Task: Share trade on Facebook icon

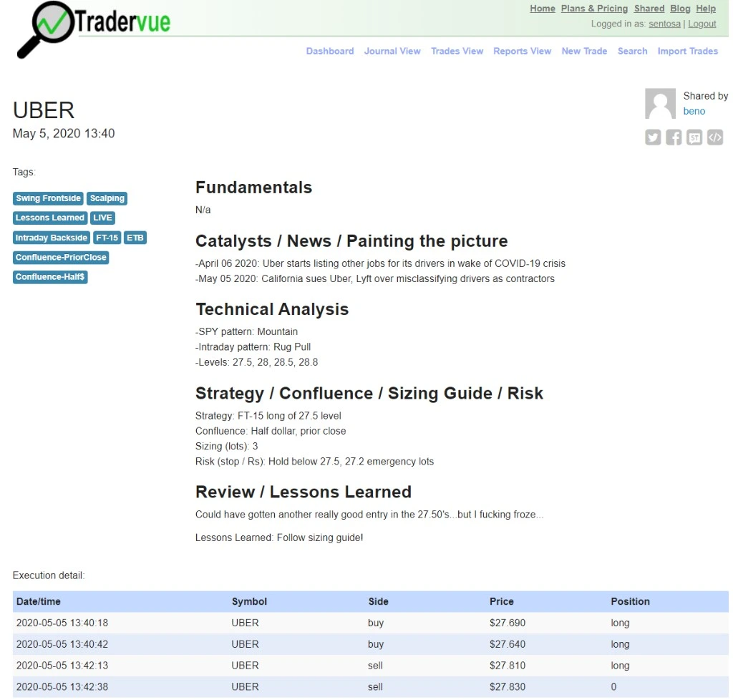Action: (x=674, y=137)
